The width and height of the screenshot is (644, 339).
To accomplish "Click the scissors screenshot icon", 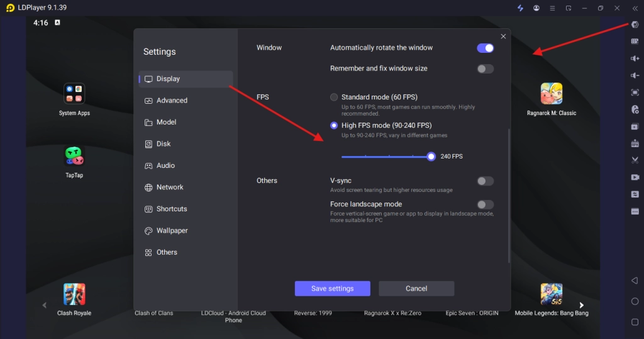I will [635, 160].
